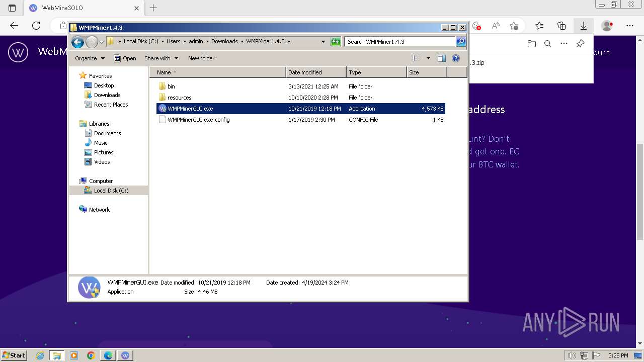Open the Organize menu

tap(90, 58)
